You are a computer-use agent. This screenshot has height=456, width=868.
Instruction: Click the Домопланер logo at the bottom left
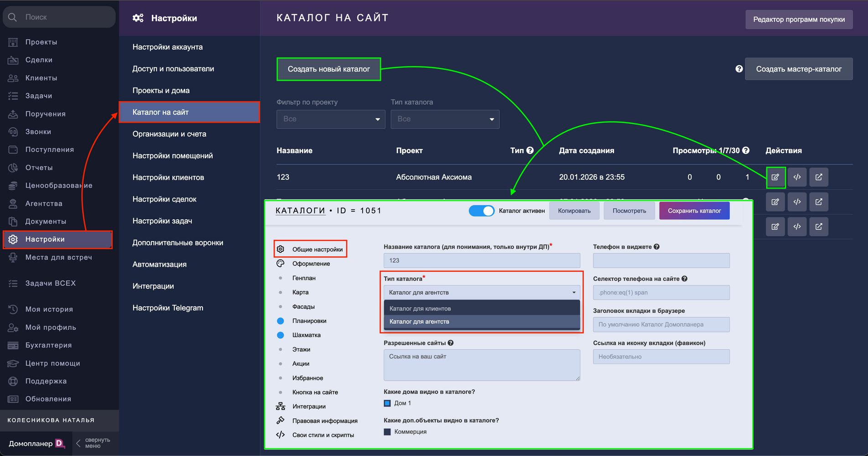coord(36,443)
